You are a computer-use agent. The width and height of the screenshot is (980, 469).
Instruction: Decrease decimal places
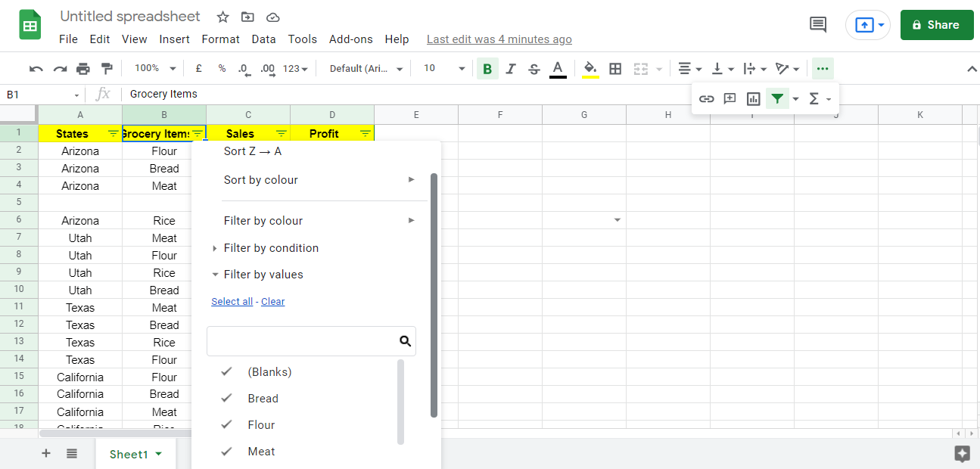pyautogui.click(x=244, y=69)
